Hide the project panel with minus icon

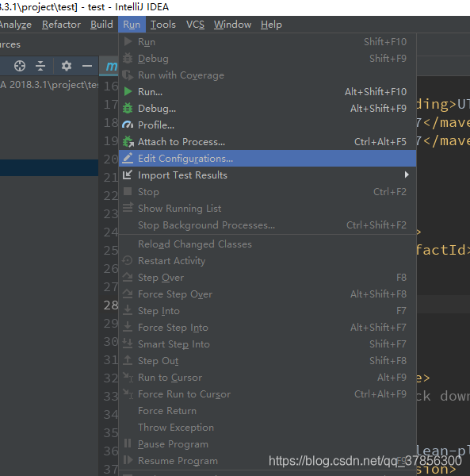(87, 66)
